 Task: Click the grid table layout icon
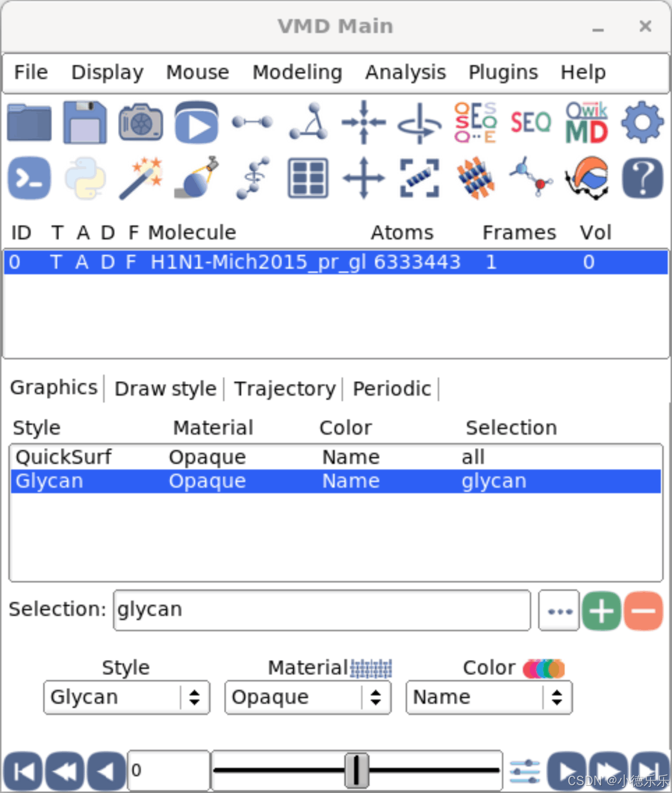pyautogui.click(x=308, y=178)
